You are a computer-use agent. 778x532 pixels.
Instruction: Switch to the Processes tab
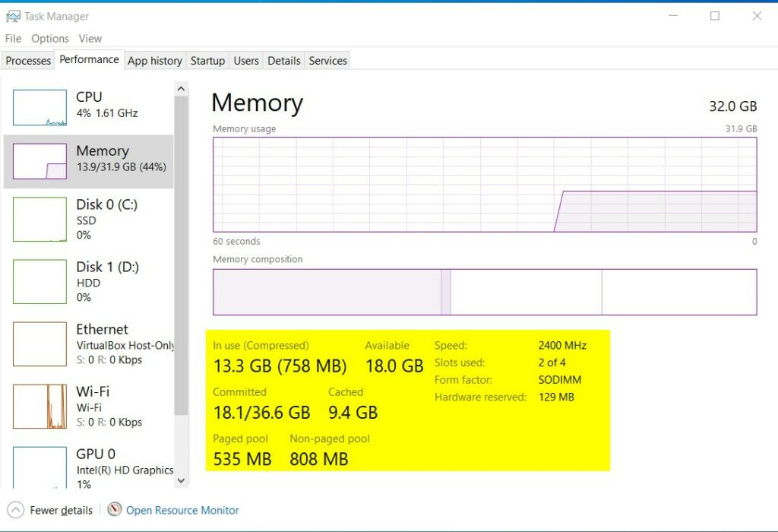(x=28, y=61)
